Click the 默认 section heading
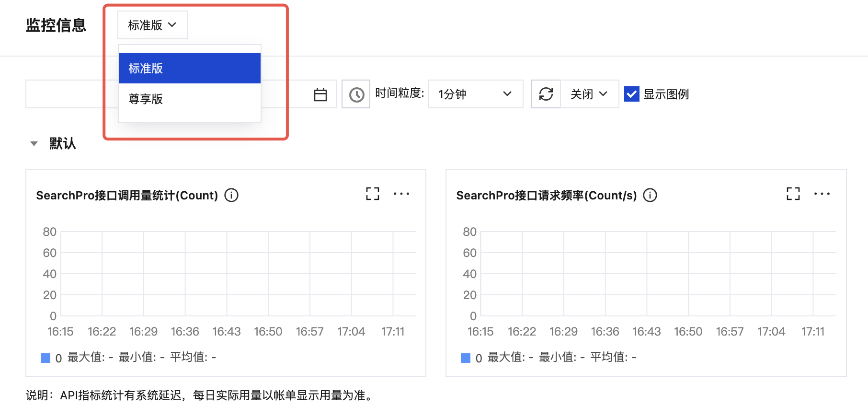The height and width of the screenshot is (418, 868). click(x=63, y=143)
